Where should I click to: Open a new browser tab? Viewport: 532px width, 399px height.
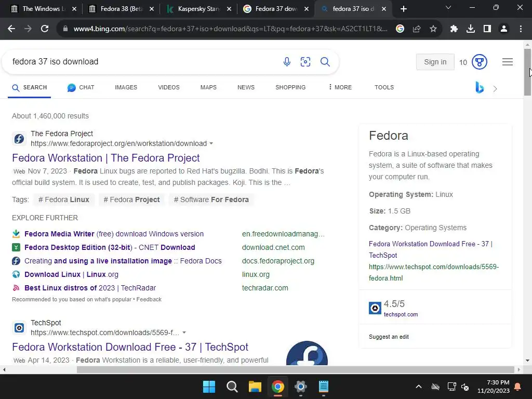pos(403,9)
